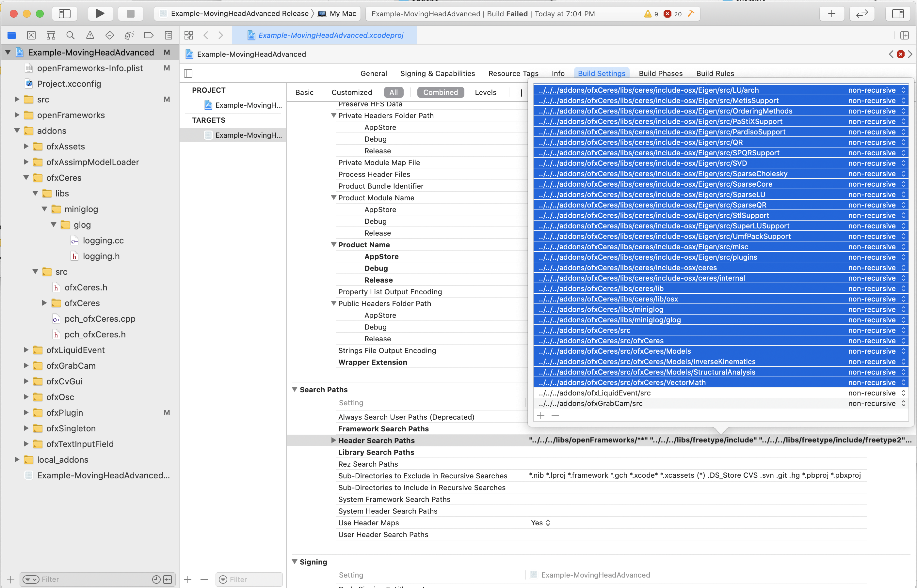Open the Symbol navigator
917x588 pixels.
pyautogui.click(x=50, y=35)
